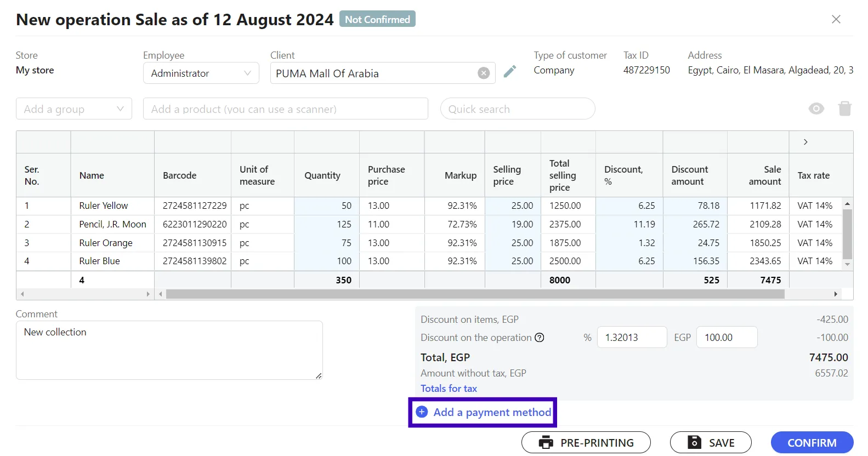This screenshot has height=456, width=868.
Task: Click the plus icon for payment method
Action: pyautogui.click(x=422, y=412)
